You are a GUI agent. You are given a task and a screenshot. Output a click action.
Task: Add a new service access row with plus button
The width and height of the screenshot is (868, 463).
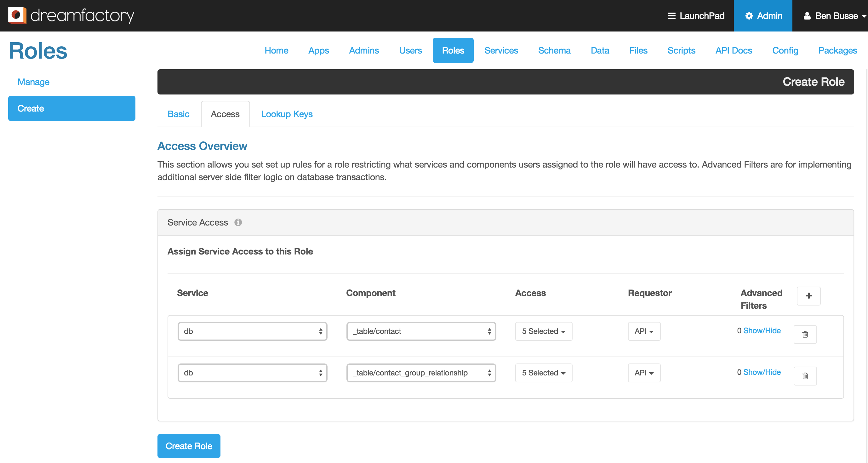point(809,296)
